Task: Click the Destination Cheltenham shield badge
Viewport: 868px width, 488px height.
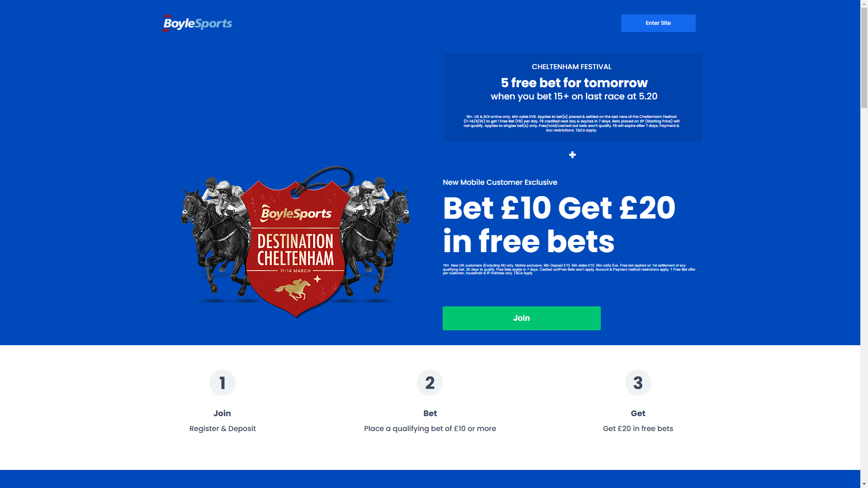Action: click(x=296, y=246)
